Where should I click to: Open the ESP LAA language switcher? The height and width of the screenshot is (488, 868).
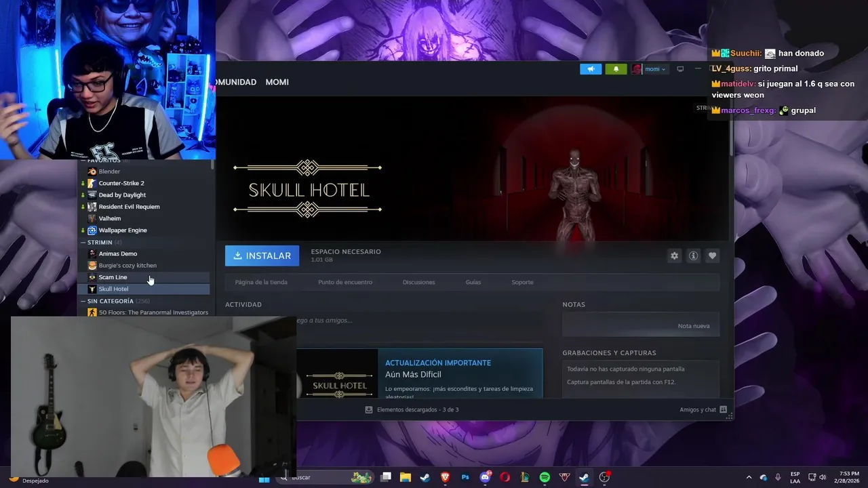(795, 478)
